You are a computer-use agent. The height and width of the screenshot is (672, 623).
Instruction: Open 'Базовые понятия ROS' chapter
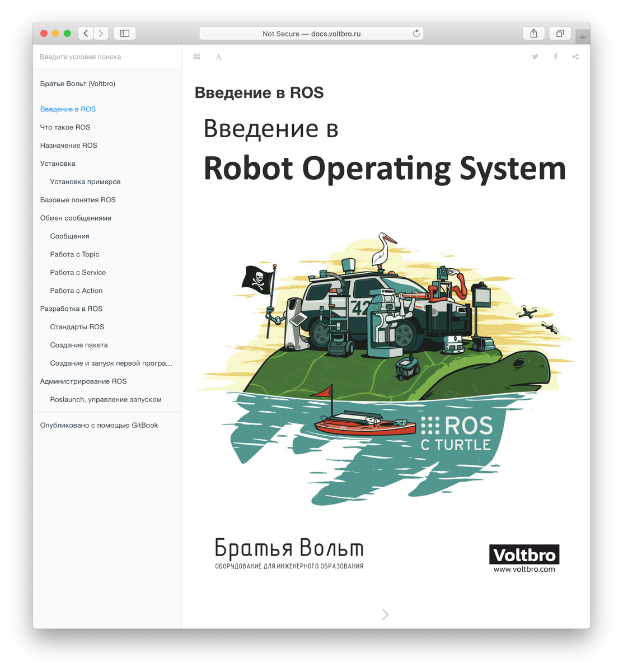click(x=107, y=200)
